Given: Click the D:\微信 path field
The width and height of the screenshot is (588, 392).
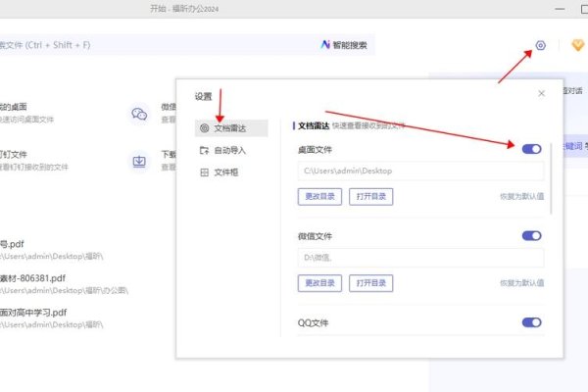Looking at the screenshot, I should click(420, 258).
